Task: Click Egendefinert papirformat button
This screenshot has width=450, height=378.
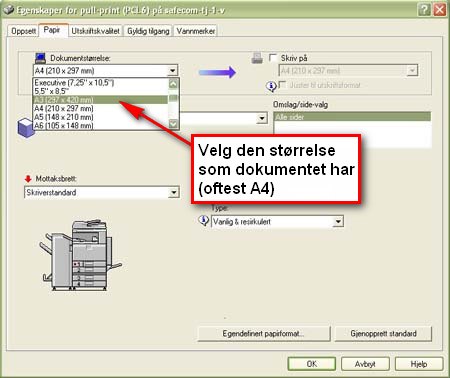Action: [x=264, y=334]
